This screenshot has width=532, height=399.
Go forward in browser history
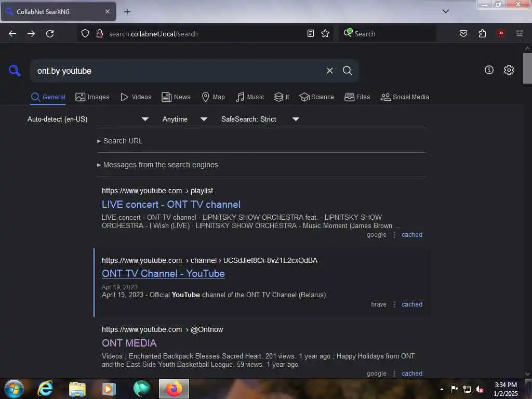tap(31, 34)
